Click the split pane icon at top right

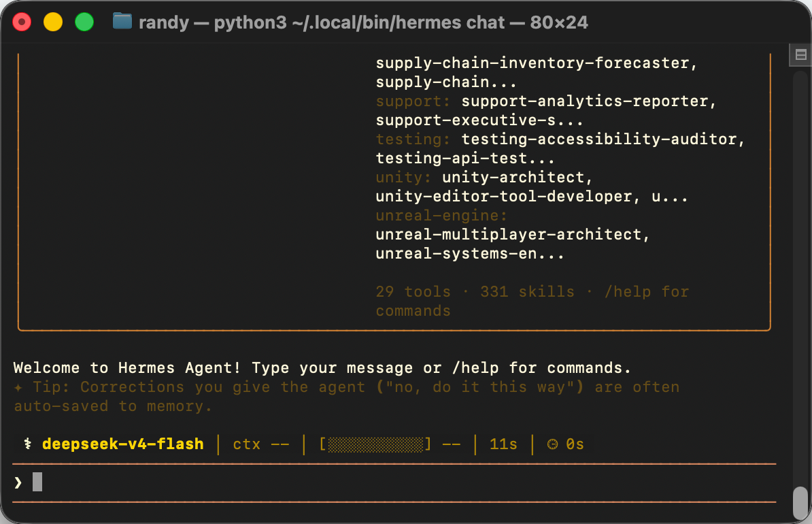pos(800,54)
